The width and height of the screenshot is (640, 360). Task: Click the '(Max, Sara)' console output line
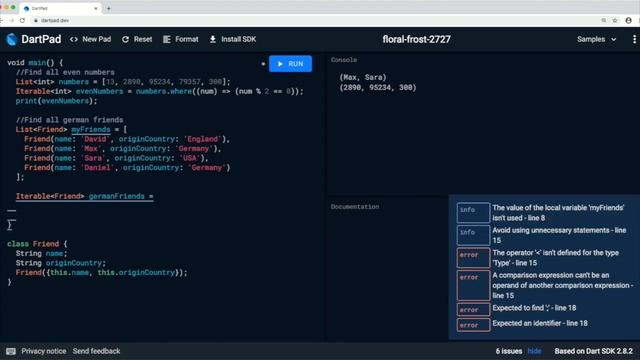click(362, 77)
